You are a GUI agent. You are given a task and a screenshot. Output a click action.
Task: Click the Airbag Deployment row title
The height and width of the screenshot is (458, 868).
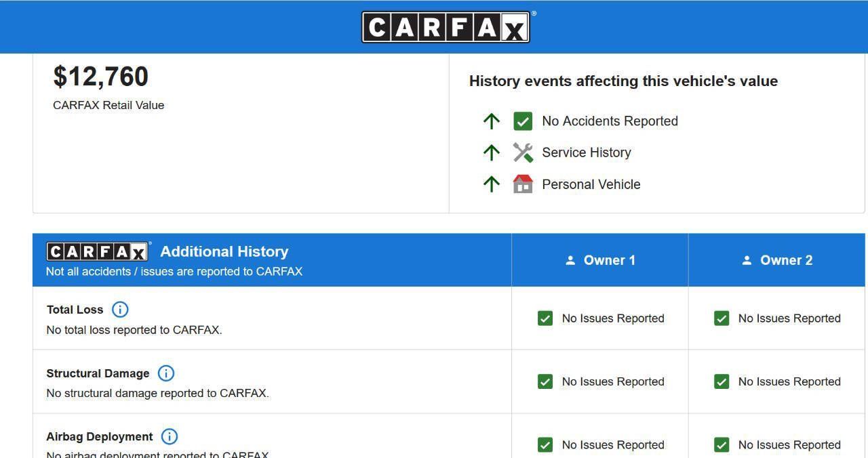pyautogui.click(x=100, y=437)
